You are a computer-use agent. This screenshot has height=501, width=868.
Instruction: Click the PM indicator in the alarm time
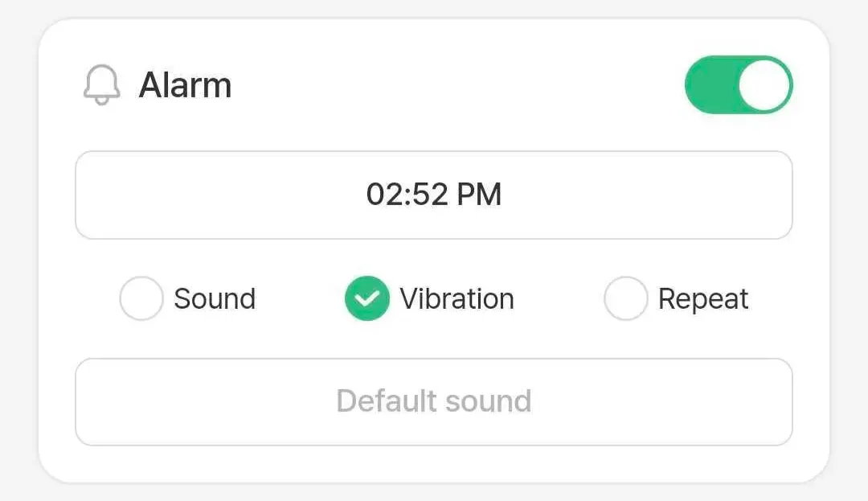(x=480, y=195)
